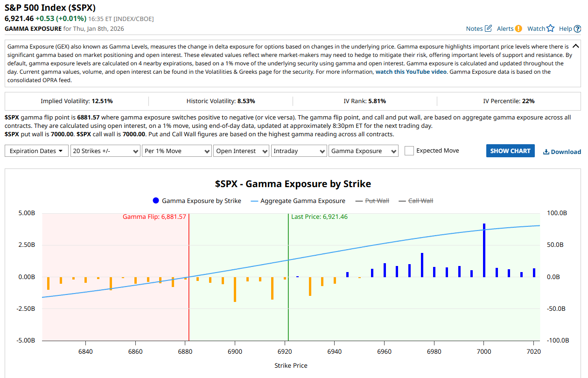Open the Intraday time period dropdown
The height and width of the screenshot is (378, 588).
click(x=299, y=150)
